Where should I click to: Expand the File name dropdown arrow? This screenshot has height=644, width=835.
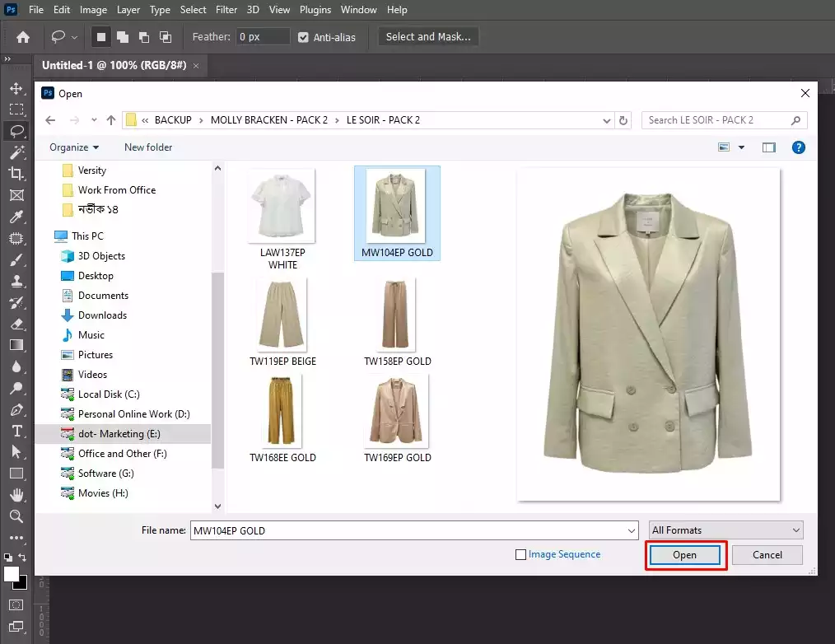[x=632, y=531]
